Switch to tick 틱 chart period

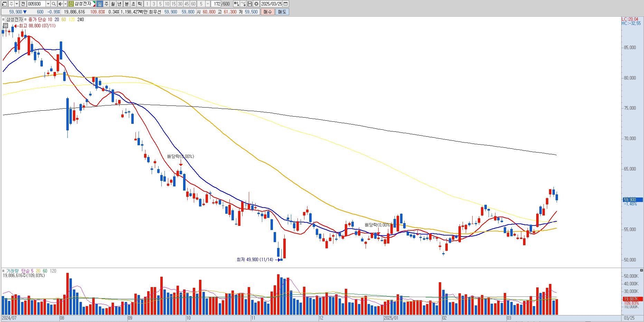pyautogui.click(x=140, y=4)
